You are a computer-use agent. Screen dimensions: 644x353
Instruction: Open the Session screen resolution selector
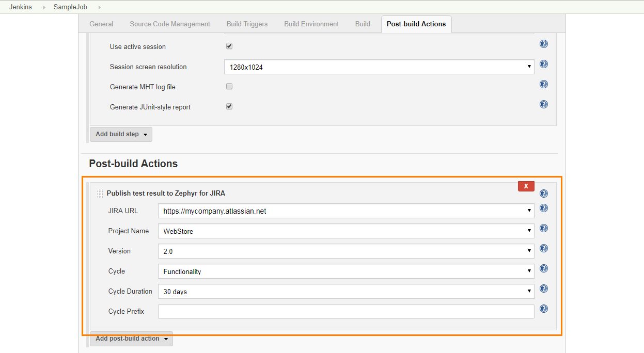tap(528, 67)
